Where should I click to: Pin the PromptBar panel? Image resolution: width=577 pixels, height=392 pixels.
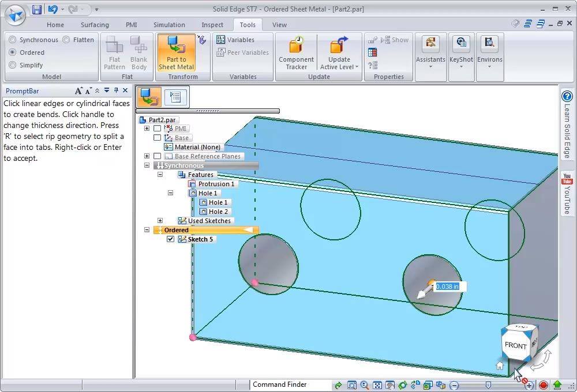coord(117,91)
